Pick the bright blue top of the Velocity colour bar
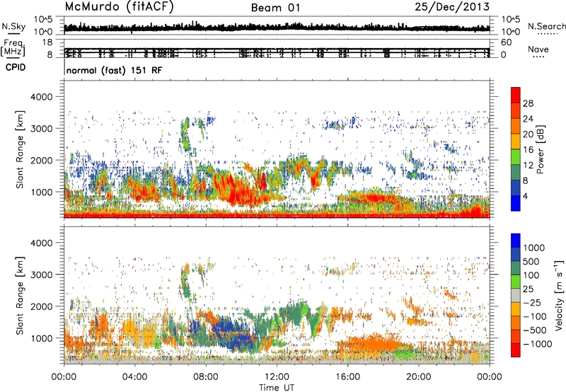This screenshot has width=566, height=392. (516, 241)
